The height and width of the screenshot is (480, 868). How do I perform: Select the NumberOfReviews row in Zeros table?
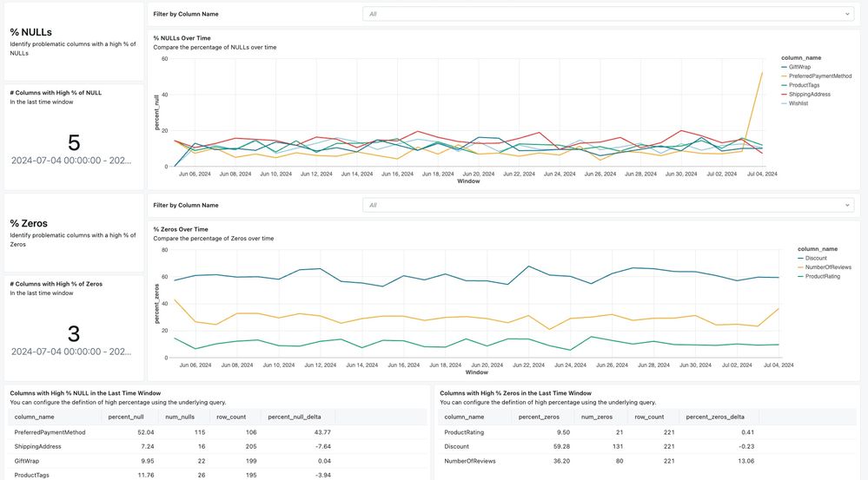[x=470, y=461]
